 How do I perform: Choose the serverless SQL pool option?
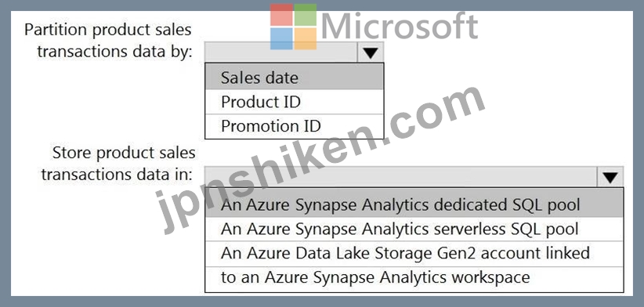[x=414, y=229]
